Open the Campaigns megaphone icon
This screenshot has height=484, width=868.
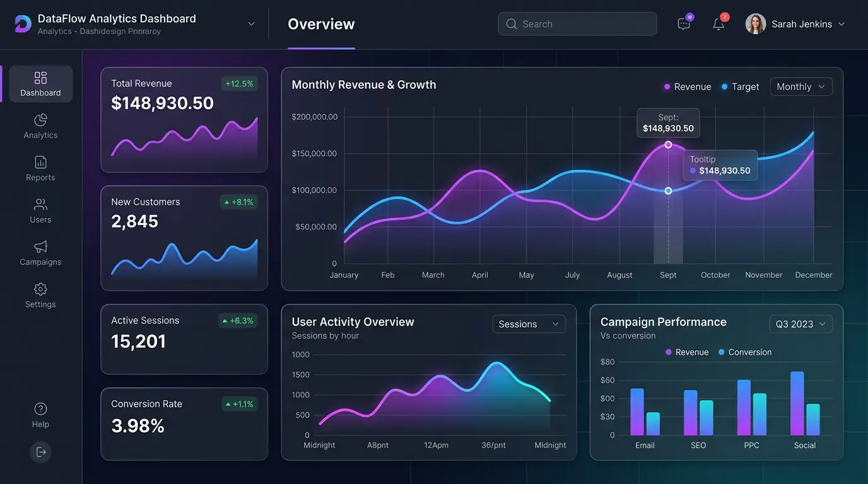coord(40,246)
